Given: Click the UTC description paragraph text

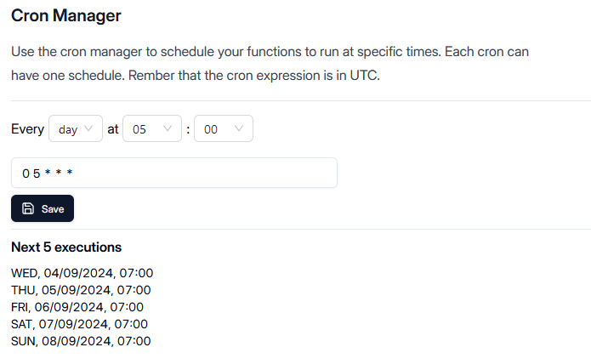Looking at the screenshot, I should (x=270, y=63).
